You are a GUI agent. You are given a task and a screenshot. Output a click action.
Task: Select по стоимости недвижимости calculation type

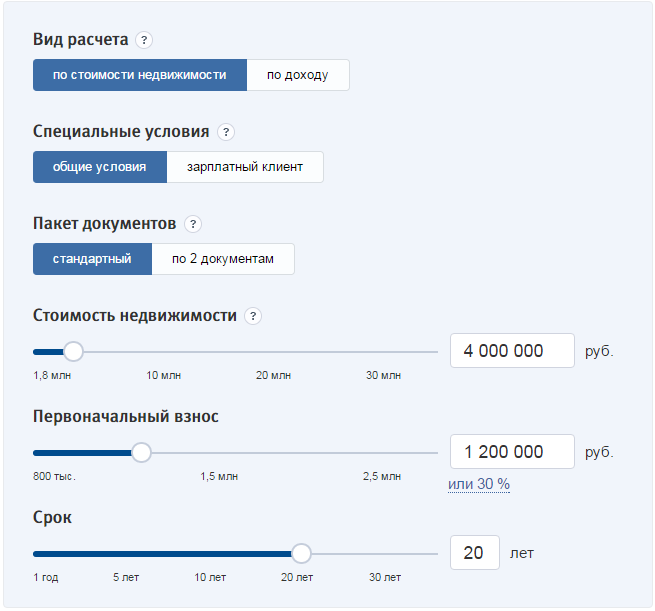(140, 75)
